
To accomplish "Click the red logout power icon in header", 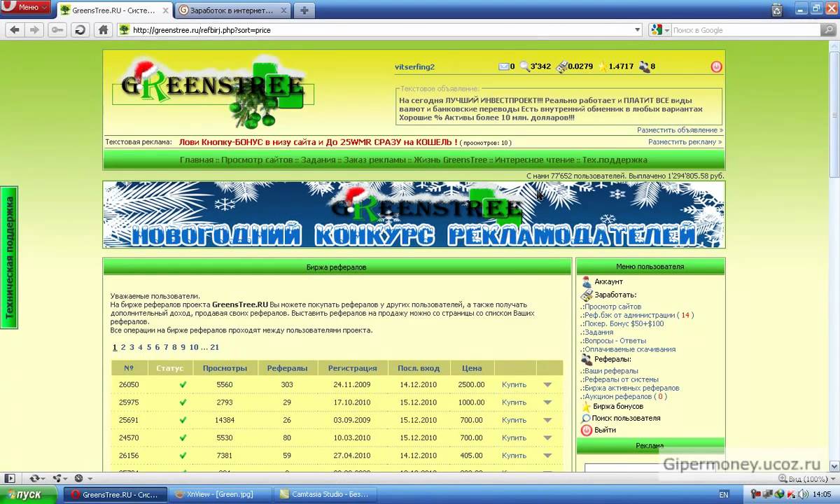I will [716, 67].
